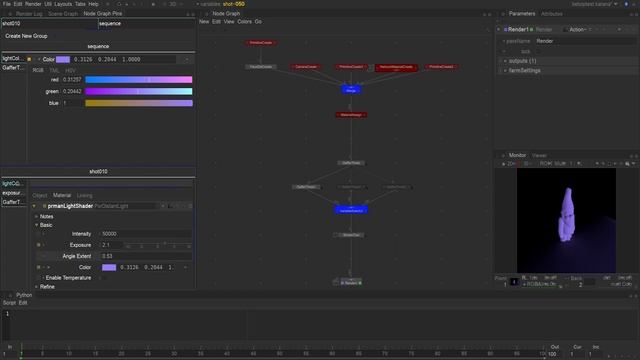Open the Tabs menu

click(80, 4)
